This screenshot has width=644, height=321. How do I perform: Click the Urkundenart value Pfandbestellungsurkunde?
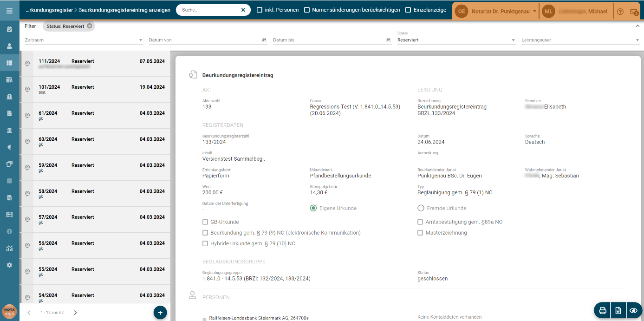pos(340,176)
